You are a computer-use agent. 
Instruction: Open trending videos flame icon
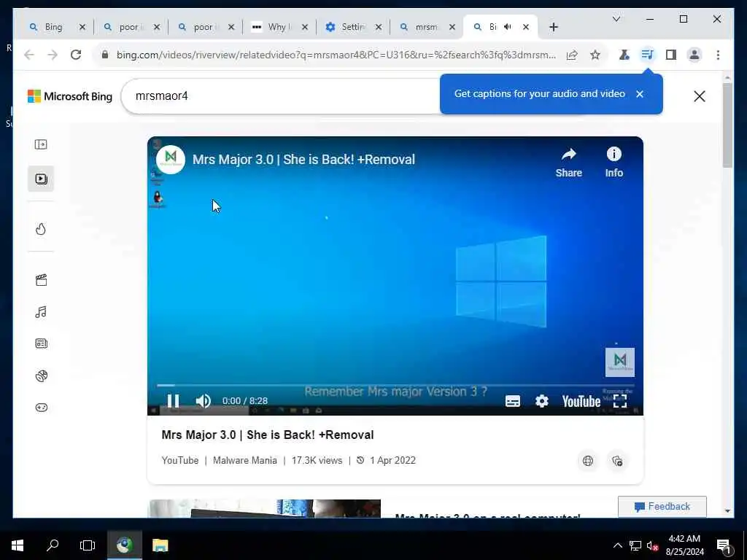point(41,229)
